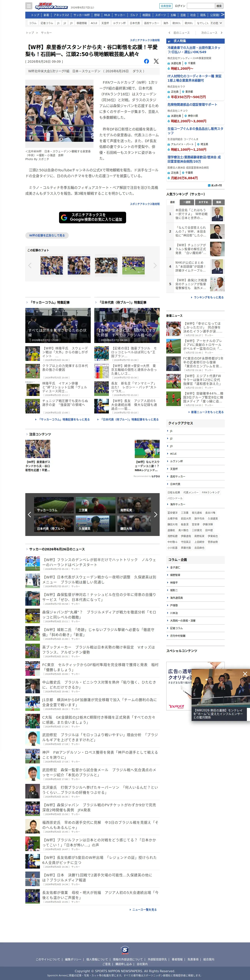This screenshot has height=980, width=250.
Task: Open 移籍情報 in sub-navigation
Action: (81, 23)
